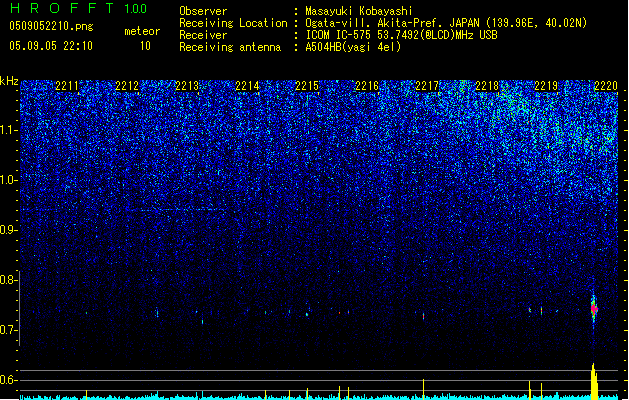Click the green 'meteor' label

142,31
